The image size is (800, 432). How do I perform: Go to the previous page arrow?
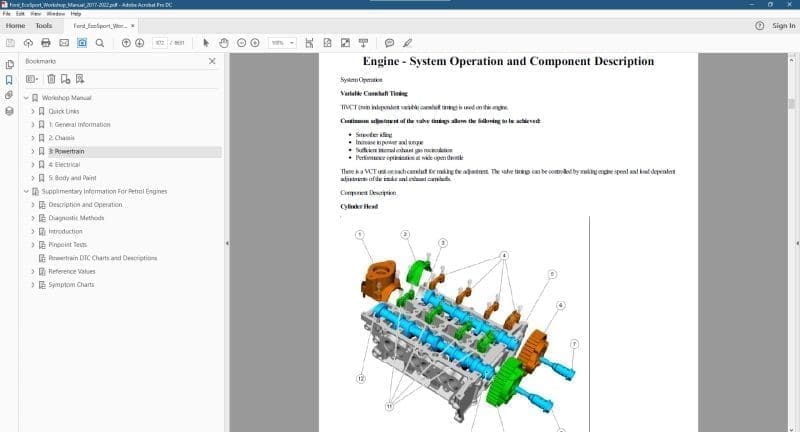tap(126, 43)
